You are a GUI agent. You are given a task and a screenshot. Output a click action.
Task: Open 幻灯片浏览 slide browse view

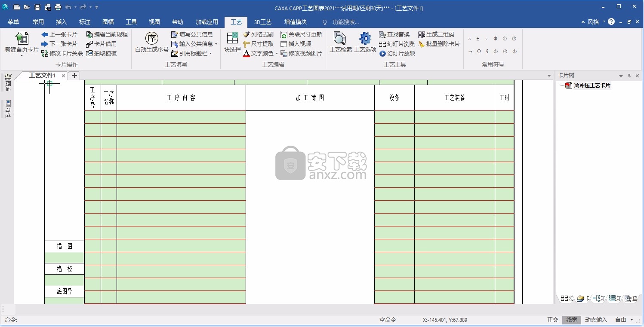[x=397, y=44]
